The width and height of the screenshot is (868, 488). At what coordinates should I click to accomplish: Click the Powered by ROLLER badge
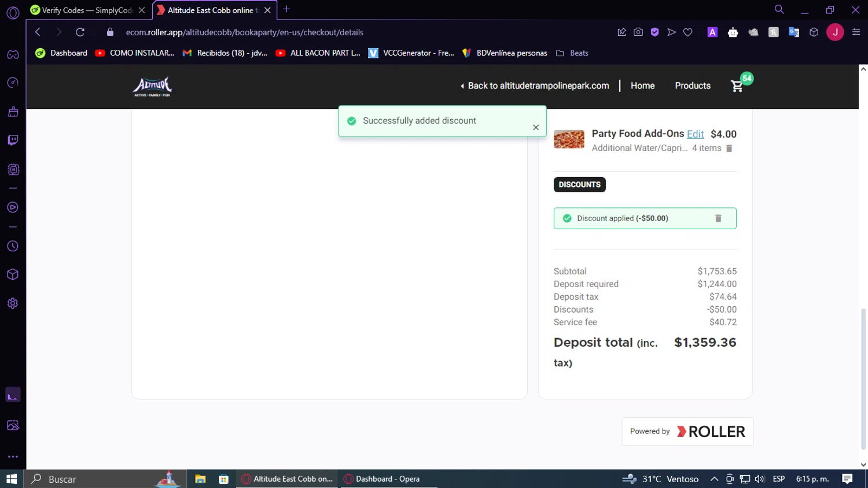[x=687, y=431]
